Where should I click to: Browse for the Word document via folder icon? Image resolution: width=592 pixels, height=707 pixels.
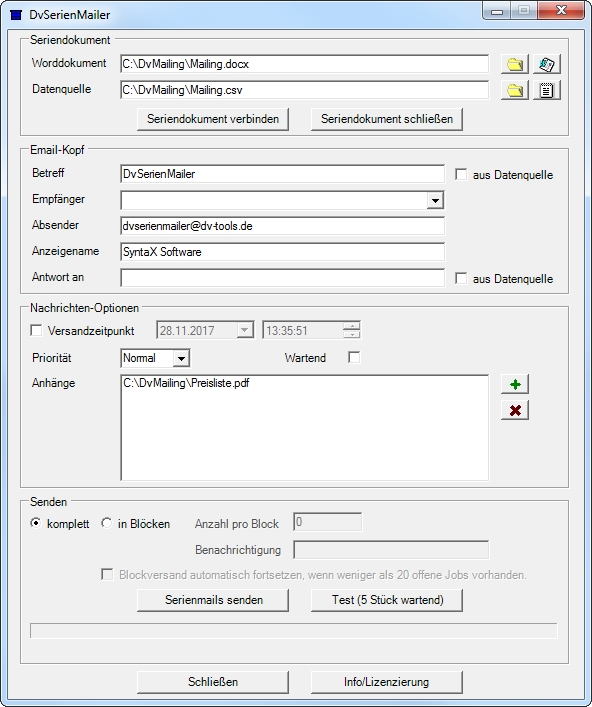[515, 64]
